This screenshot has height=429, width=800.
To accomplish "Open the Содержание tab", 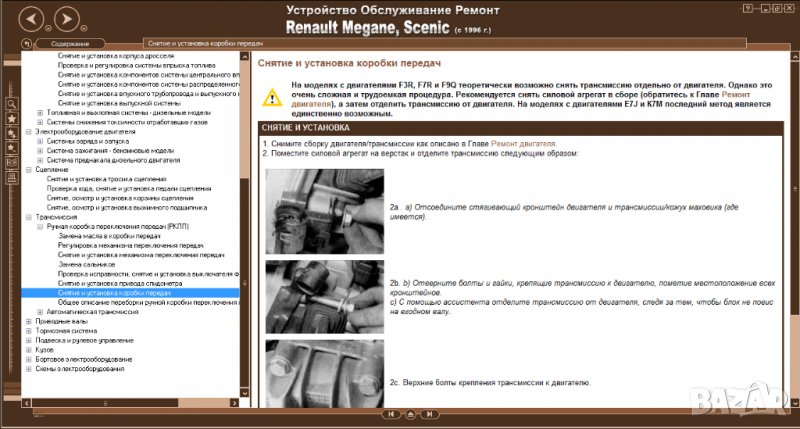I will pyautogui.click(x=69, y=44).
